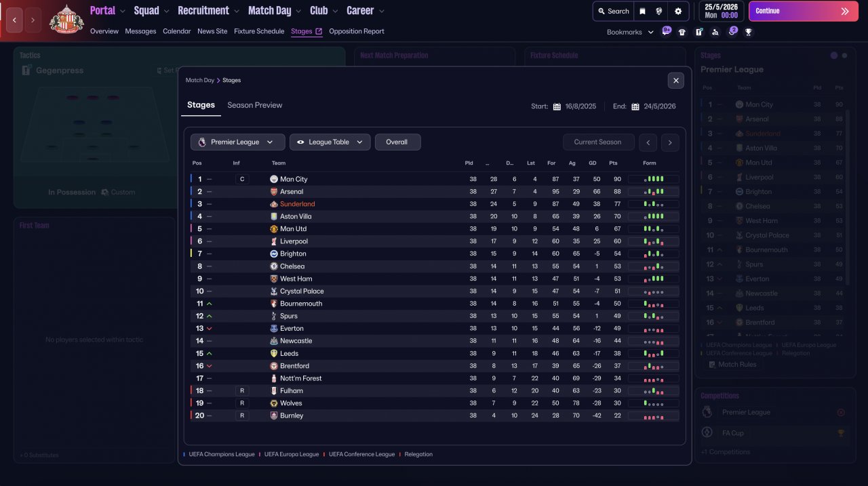Image resolution: width=868 pixels, height=486 pixels.
Task: Click the external-link icon beside Stages
Action: tap(319, 31)
